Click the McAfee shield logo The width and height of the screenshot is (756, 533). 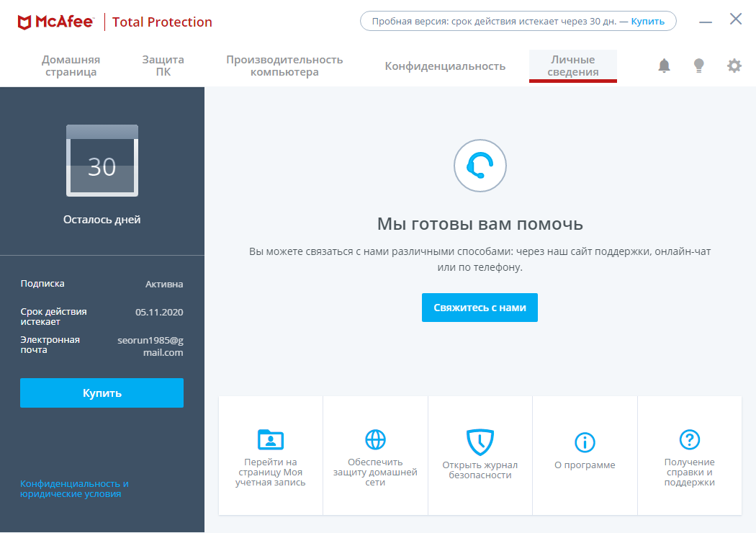point(24,22)
